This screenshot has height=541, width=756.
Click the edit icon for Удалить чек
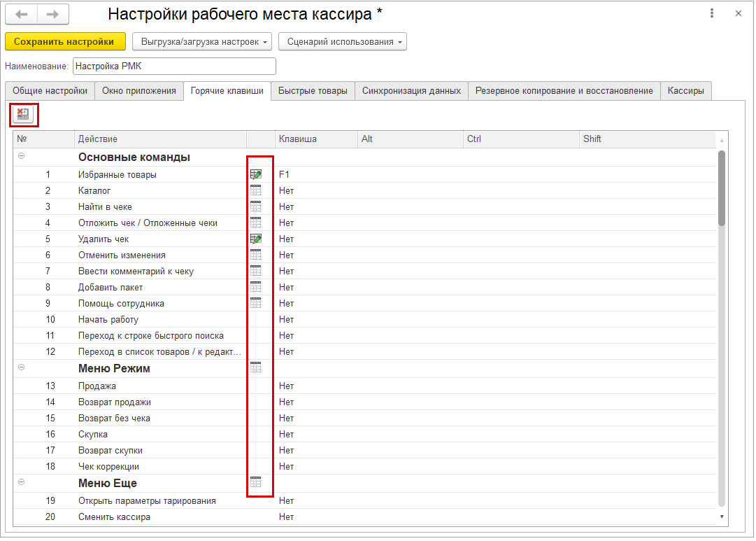coord(256,239)
